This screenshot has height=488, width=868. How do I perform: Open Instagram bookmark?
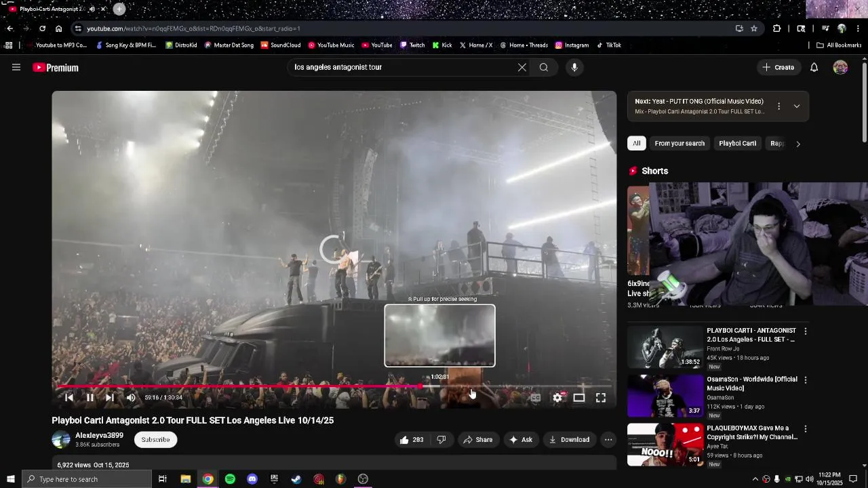[572, 45]
